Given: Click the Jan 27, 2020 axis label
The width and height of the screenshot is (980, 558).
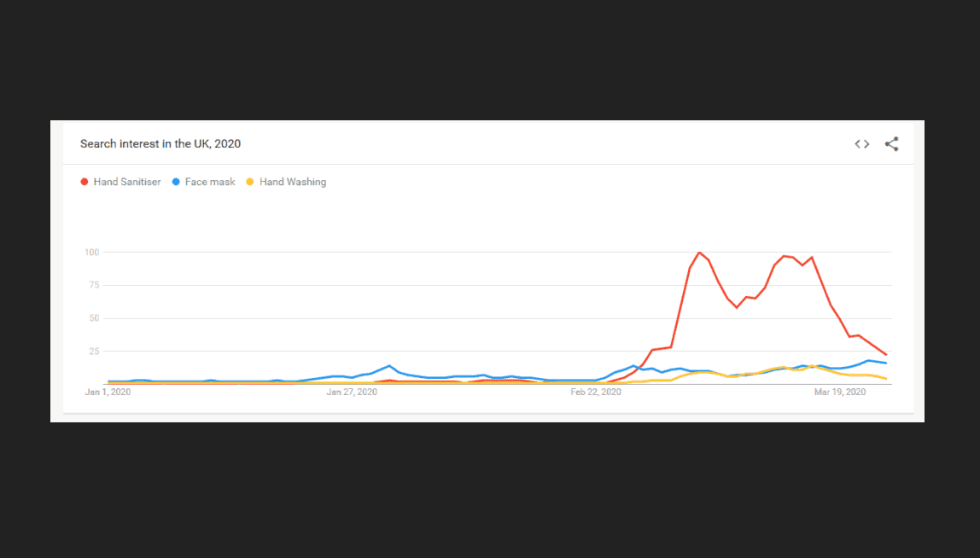Looking at the screenshot, I should pyautogui.click(x=352, y=392).
